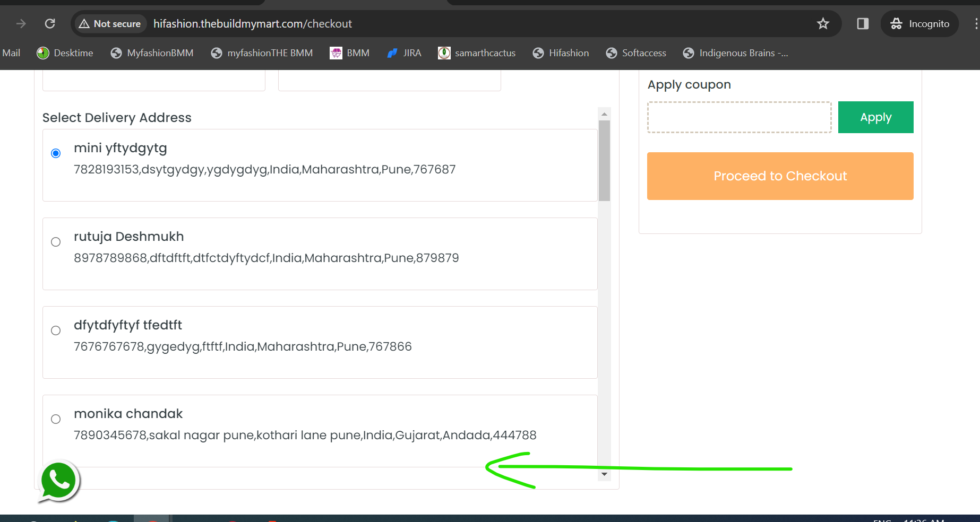Open the Not secure site info badge
980x522 pixels.
(x=110, y=24)
